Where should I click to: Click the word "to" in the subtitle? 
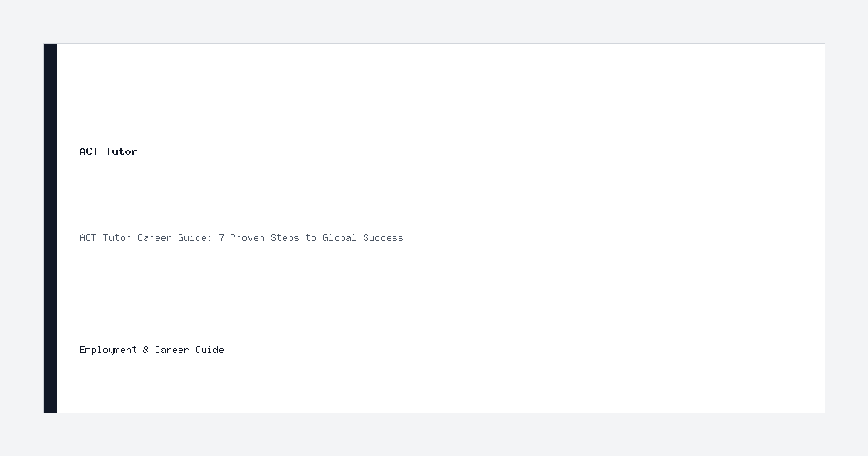click(311, 237)
